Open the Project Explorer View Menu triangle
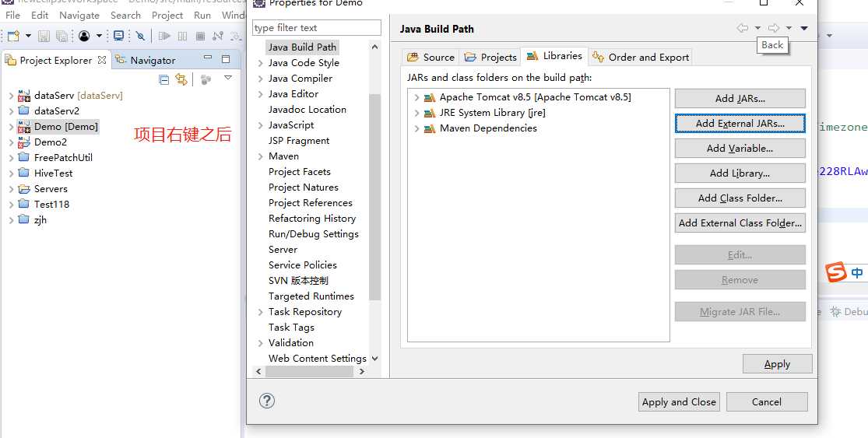The image size is (868, 438). point(228,78)
